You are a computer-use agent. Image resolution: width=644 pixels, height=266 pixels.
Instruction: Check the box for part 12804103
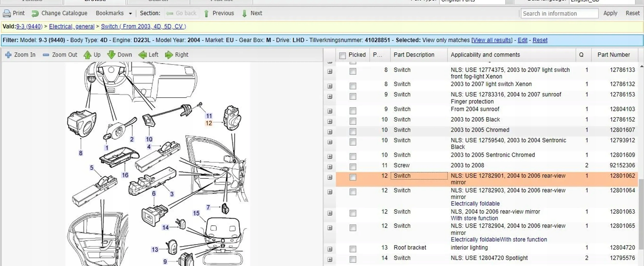pos(353,111)
